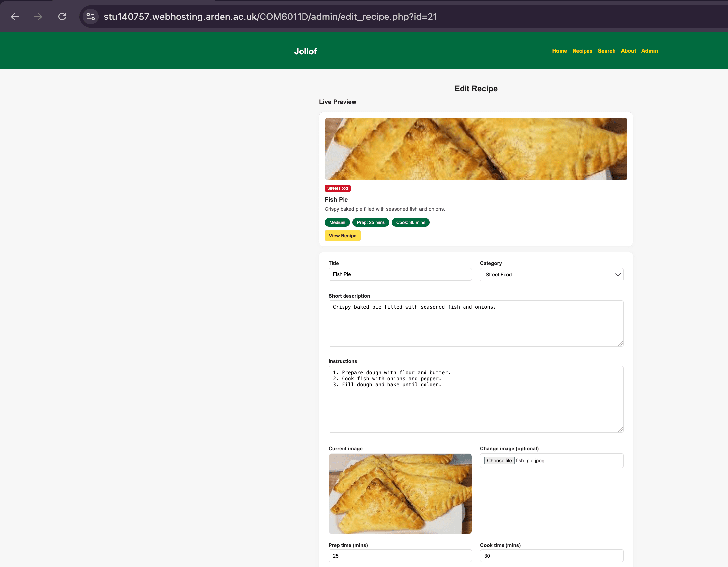Click the Change image (optional) label

(x=509, y=449)
